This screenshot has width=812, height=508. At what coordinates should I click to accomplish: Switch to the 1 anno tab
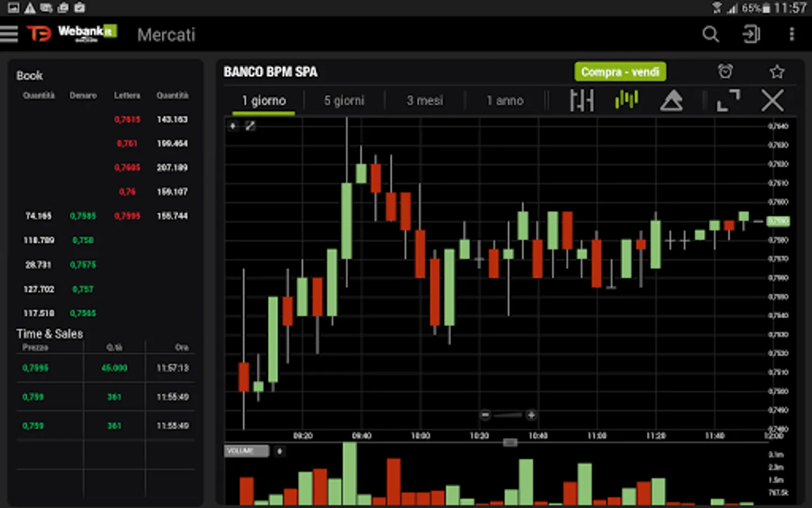505,100
